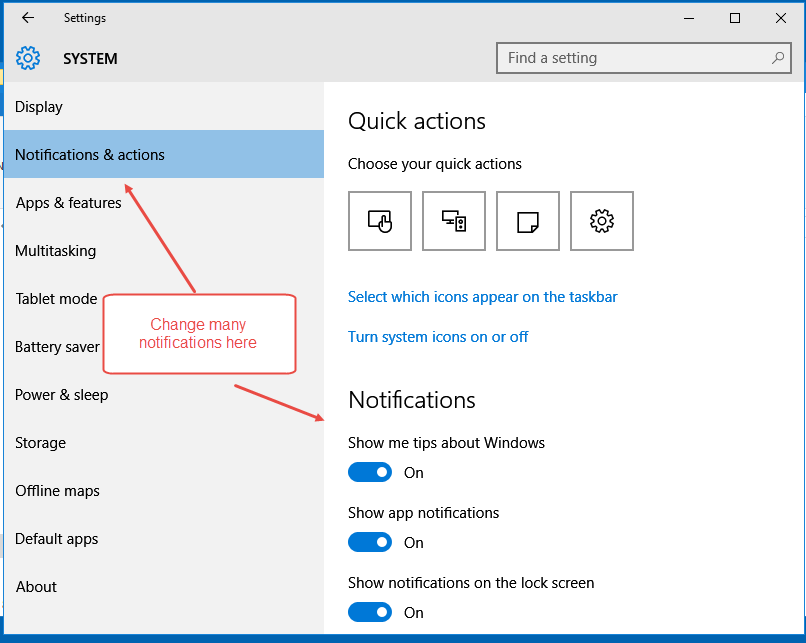This screenshot has width=806, height=643.
Task: Minimize the Settings window
Action: [689, 18]
